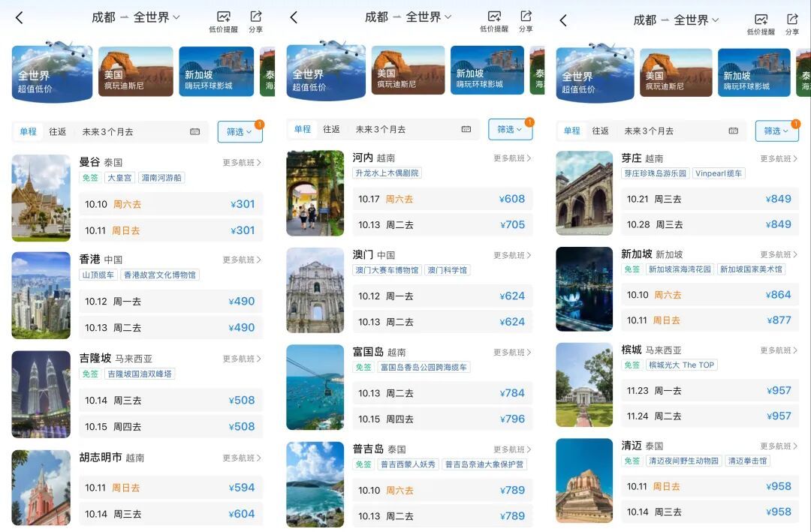Viewport: 811px width, 532px height.
Task: Expand 更多航班 for 普吉岛 Phuket
Action: [x=512, y=449]
